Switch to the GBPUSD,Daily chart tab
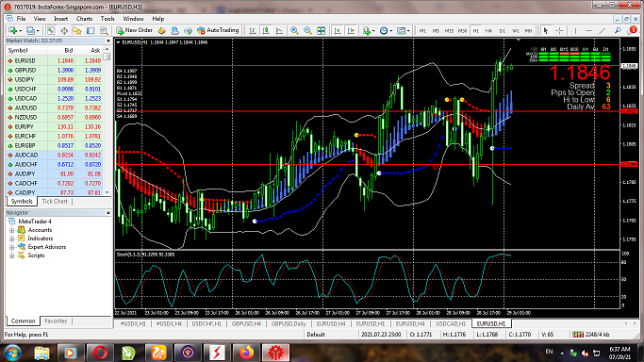The image size is (644, 362). pyautogui.click(x=289, y=324)
